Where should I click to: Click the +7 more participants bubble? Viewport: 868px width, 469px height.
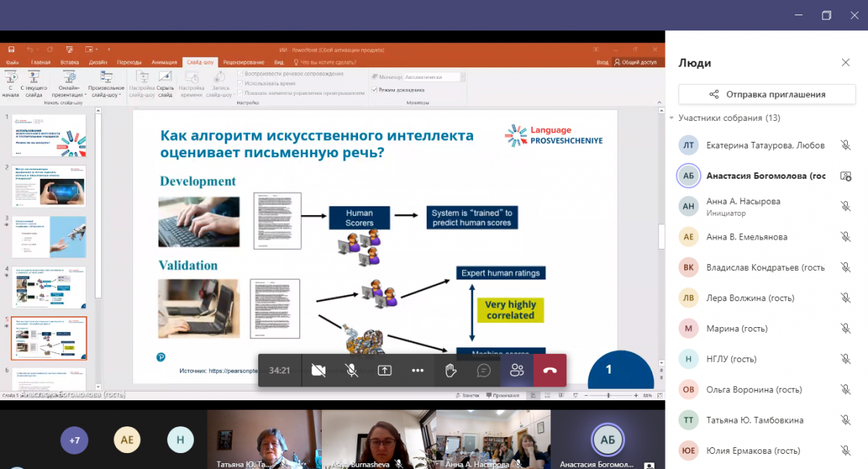75,439
